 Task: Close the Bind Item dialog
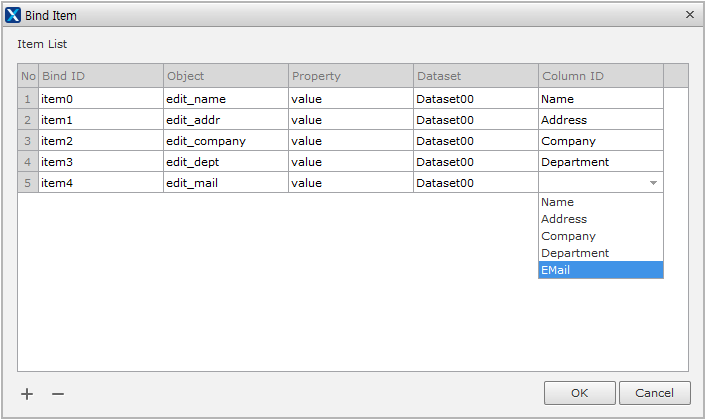pos(689,15)
